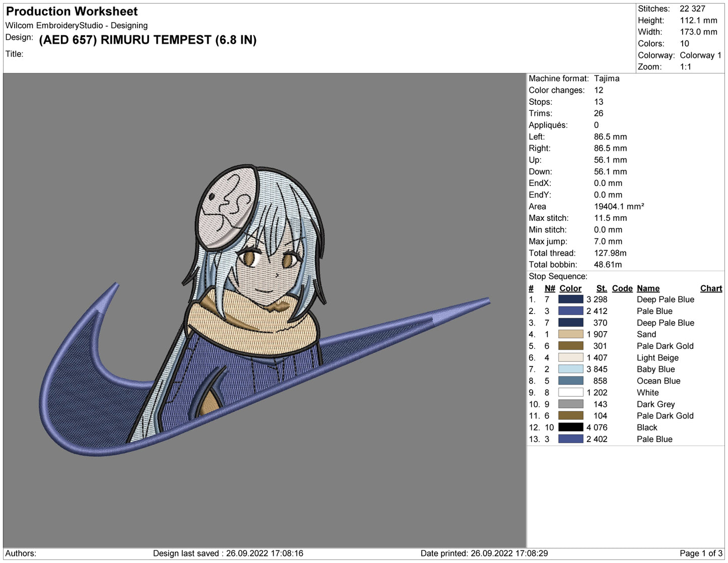The image size is (728, 563).
Task: Click the stitch count '3 845' for Baby Blue
Action: click(597, 369)
